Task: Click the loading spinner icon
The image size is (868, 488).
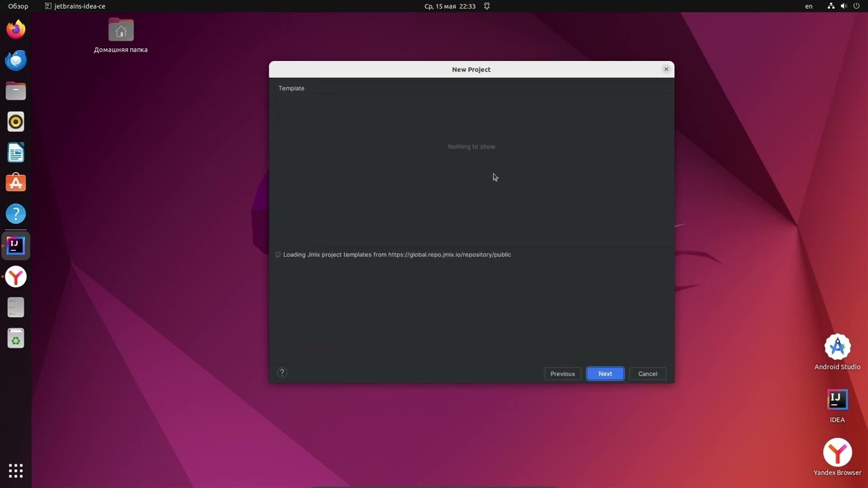Action: [278, 255]
